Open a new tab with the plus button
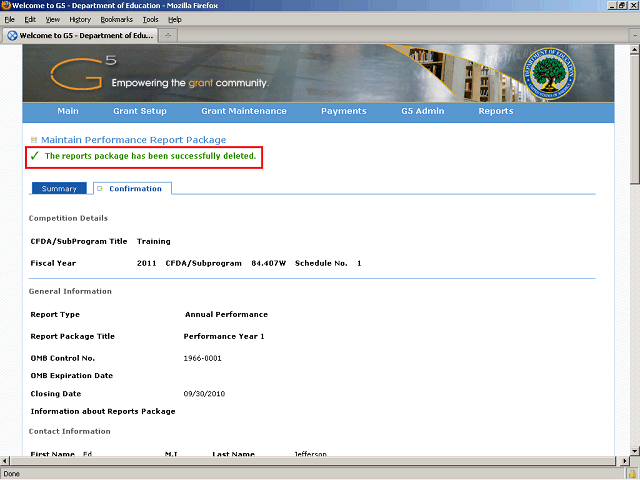The width and height of the screenshot is (640, 480). point(168,36)
